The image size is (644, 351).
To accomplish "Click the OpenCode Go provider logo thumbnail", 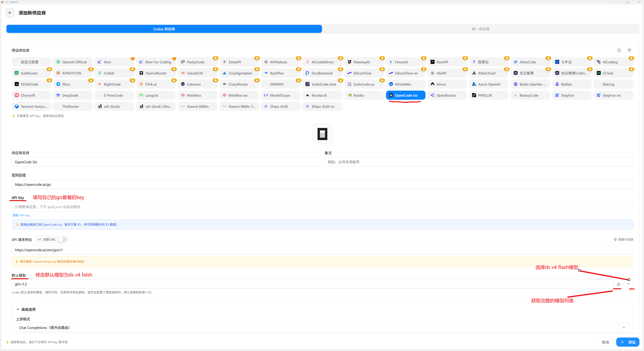I will coord(322,134).
